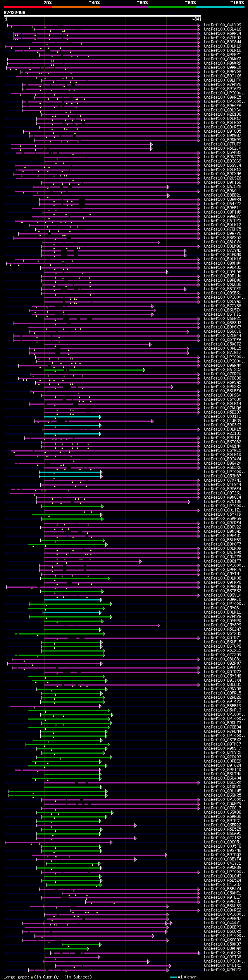Select the UniRef100_Q8LCV0 label
This screenshot has height=980, width=248.
222,242
